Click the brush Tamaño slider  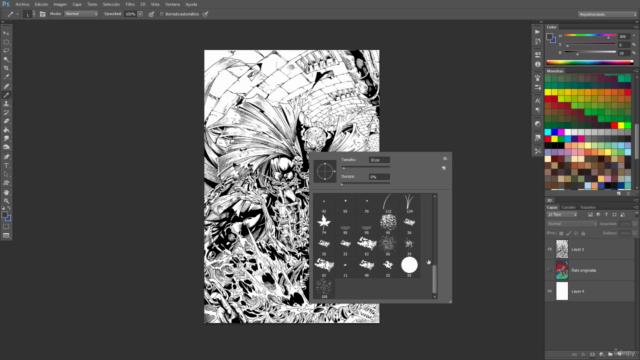pyautogui.click(x=366, y=168)
